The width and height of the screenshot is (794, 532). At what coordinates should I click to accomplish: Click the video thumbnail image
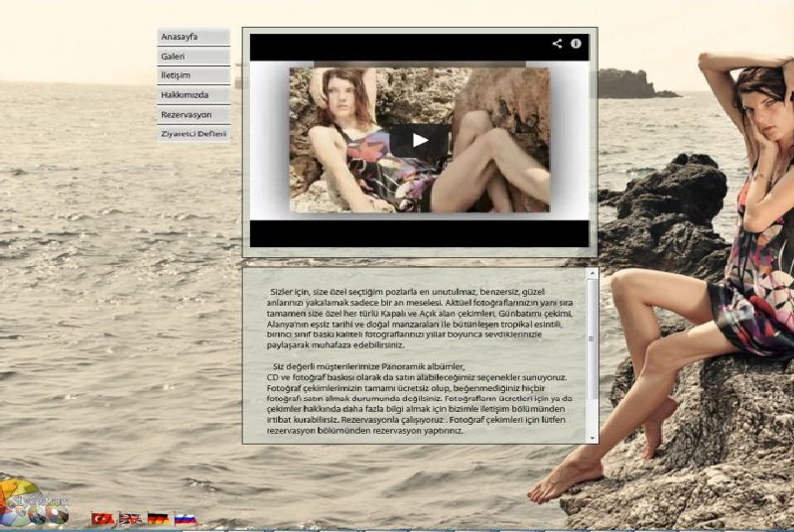pyautogui.click(x=419, y=140)
